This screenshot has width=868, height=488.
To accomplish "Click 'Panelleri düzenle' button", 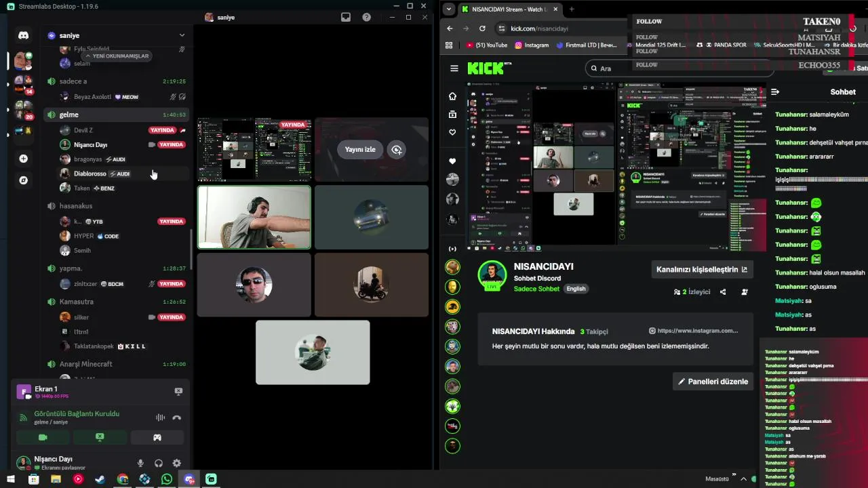I will (713, 382).
